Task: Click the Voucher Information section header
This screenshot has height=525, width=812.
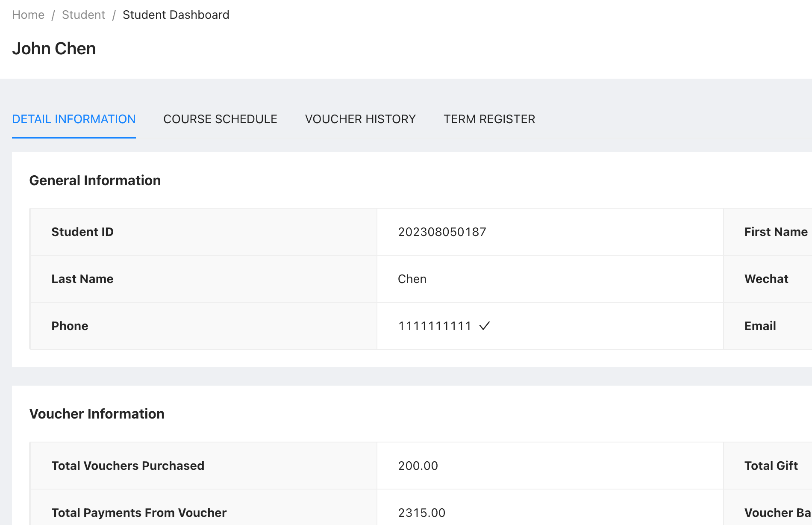Action: click(97, 413)
